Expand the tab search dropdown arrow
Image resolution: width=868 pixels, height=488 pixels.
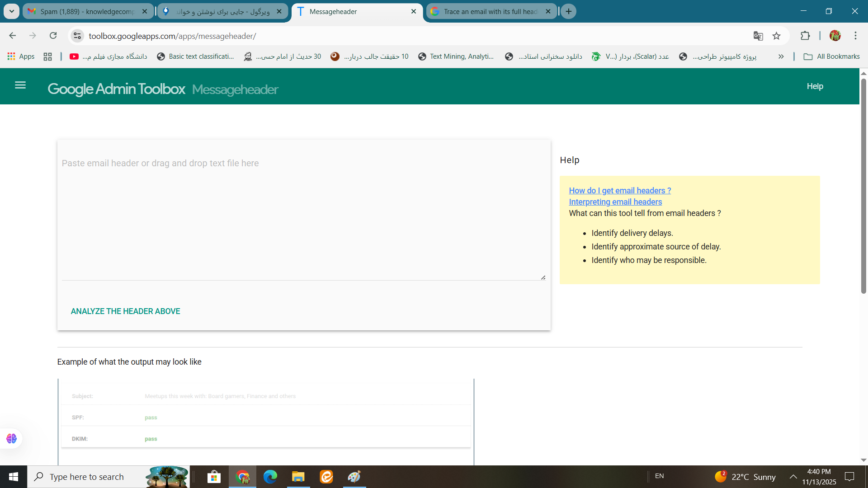[11, 11]
